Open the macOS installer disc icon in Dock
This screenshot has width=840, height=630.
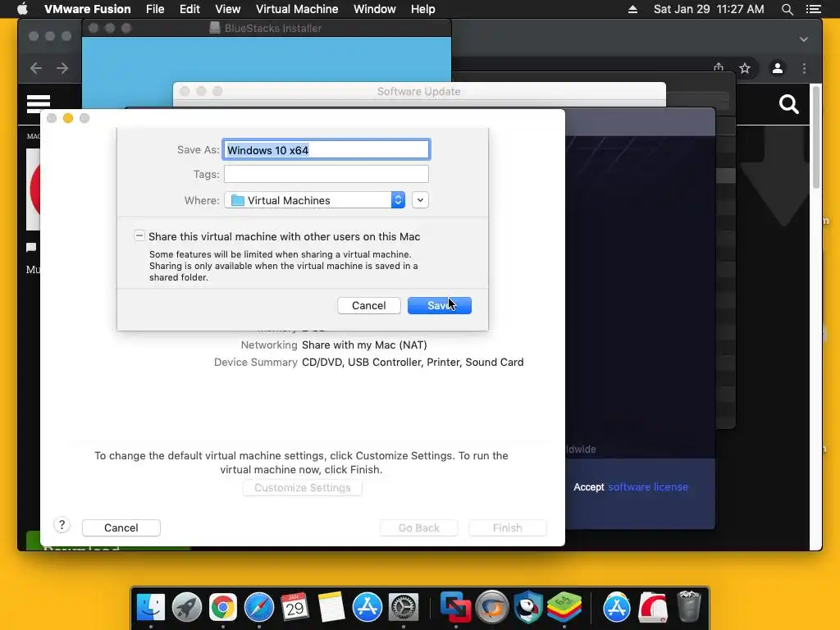click(x=492, y=607)
